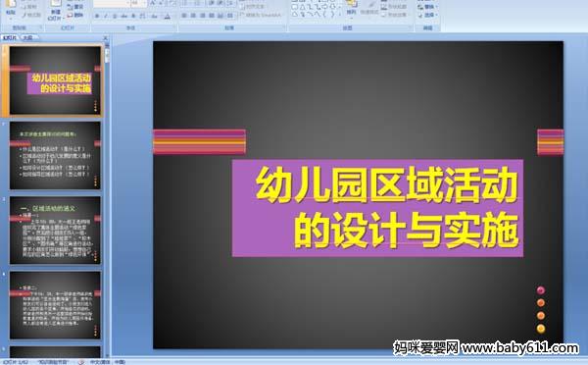Click Convert to SmartArt button
Viewport: 588px width, 365px height.
(261, 15)
